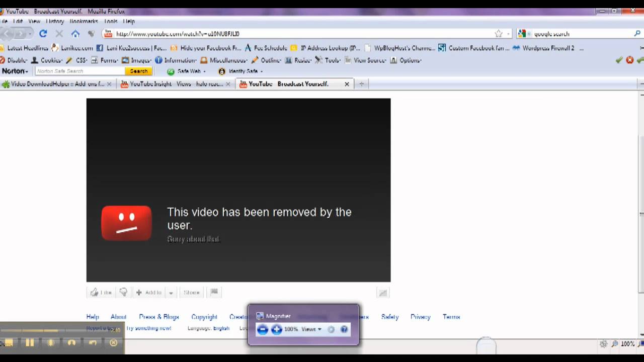644x362 pixels.
Task: Zoom out with the Magnifier minus button
Action: [262, 329]
